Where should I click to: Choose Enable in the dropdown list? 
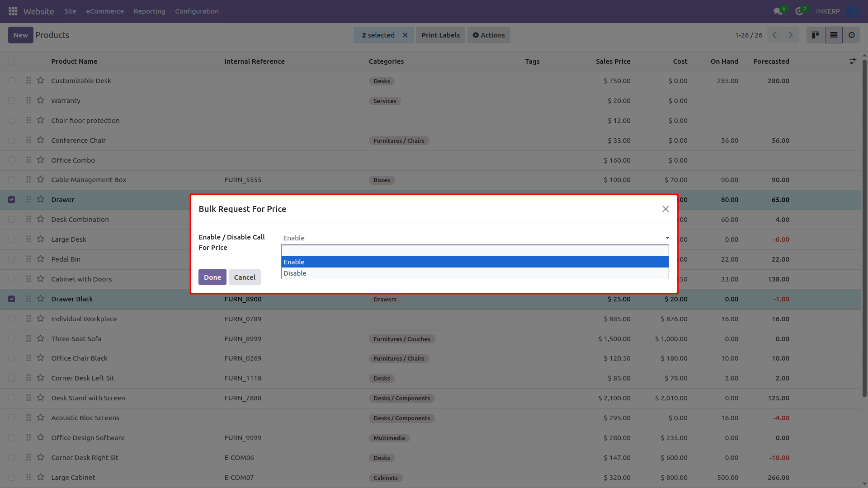(x=475, y=262)
